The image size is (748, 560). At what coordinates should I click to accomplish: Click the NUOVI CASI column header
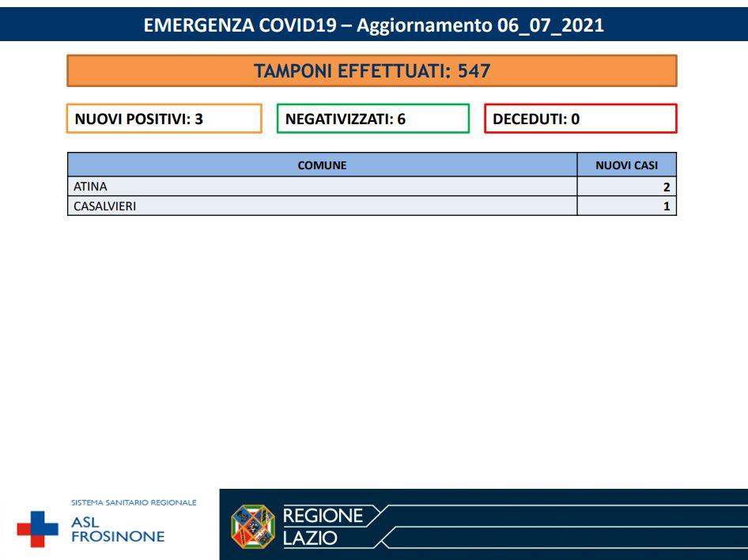pos(626,165)
